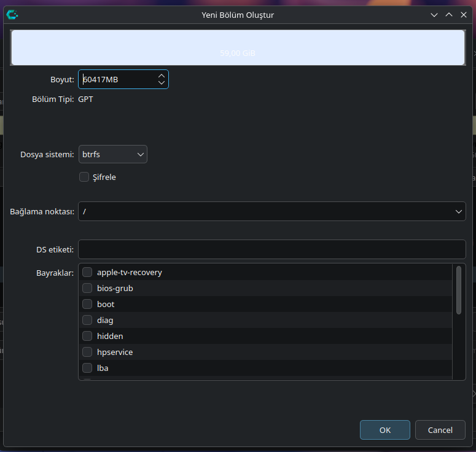Maximize the Yeni Bölüm Oluştur dialog
476x452 pixels.
449,15
